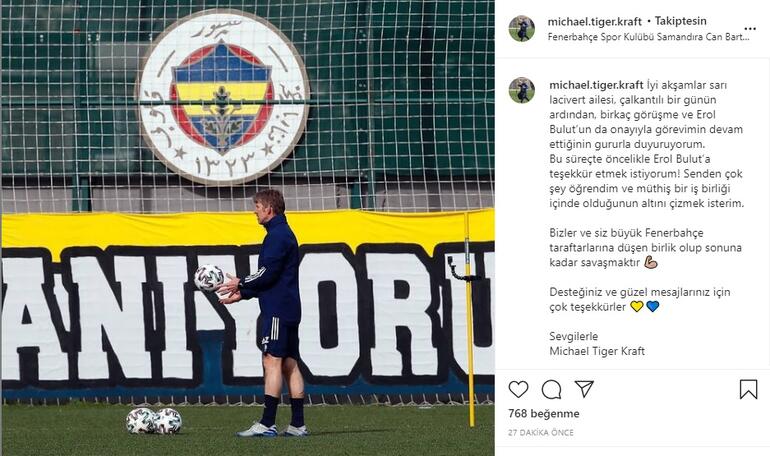This screenshot has height=456, width=770.
Task: Click the yellow training pole in photo
Action: coord(469,319)
